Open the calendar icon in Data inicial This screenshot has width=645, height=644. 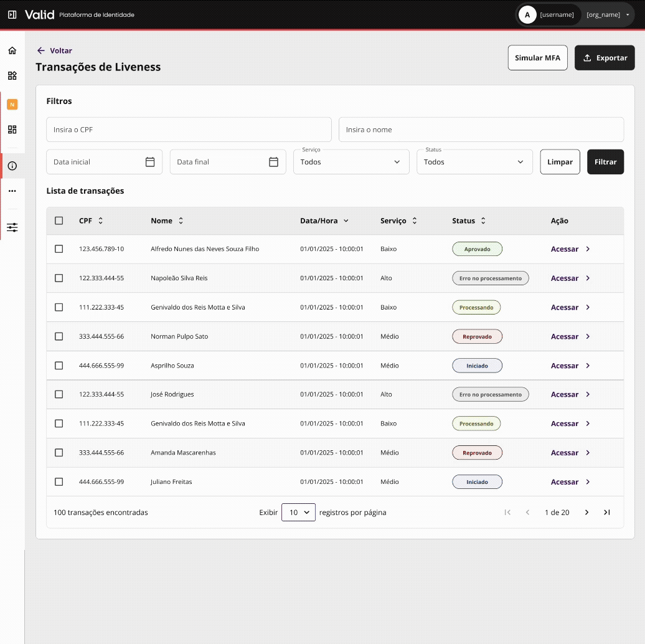tap(150, 162)
